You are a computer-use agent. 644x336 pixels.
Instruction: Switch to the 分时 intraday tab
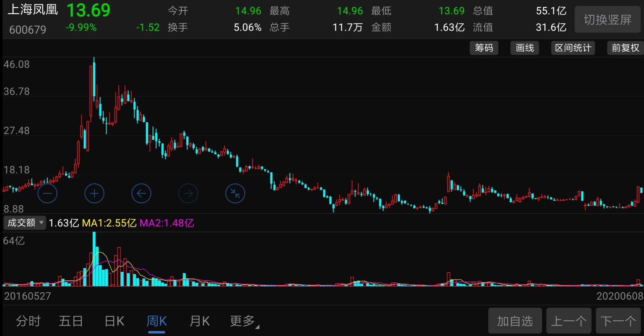point(28,321)
